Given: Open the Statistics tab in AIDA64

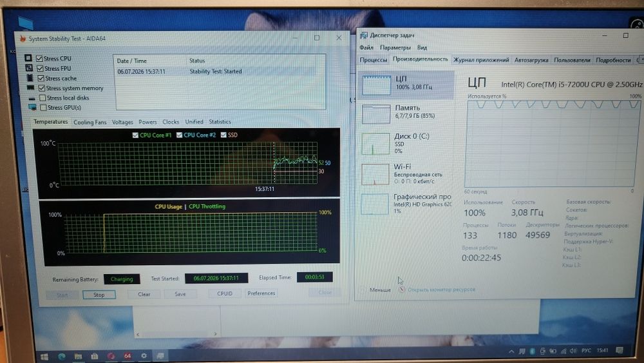Looking at the screenshot, I should click(x=220, y=122).
